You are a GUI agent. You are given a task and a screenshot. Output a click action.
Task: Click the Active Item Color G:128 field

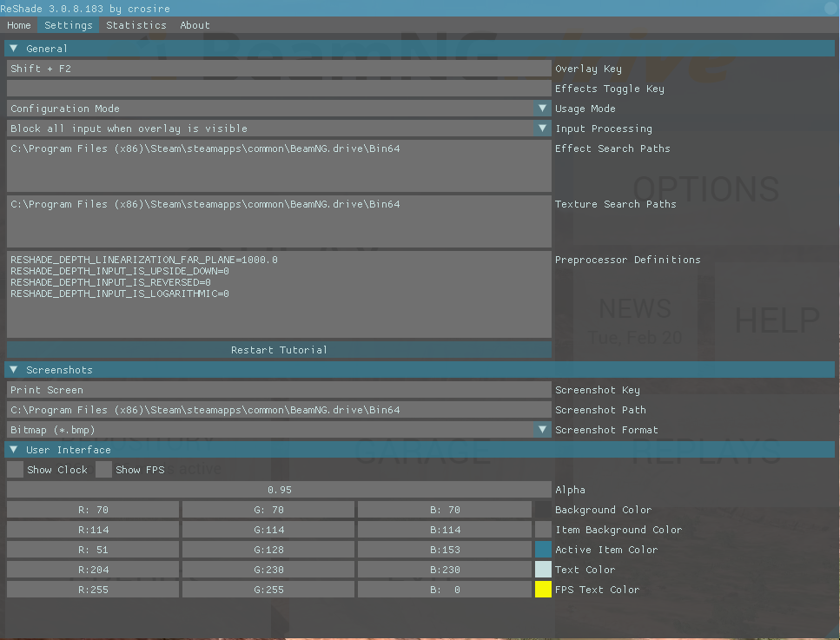coord(268,550)
